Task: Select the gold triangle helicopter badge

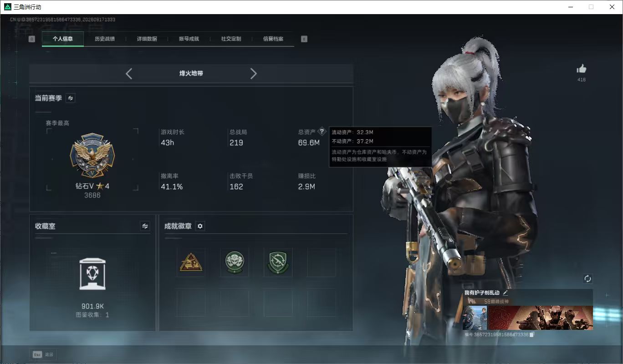Action: coord(191,263)
